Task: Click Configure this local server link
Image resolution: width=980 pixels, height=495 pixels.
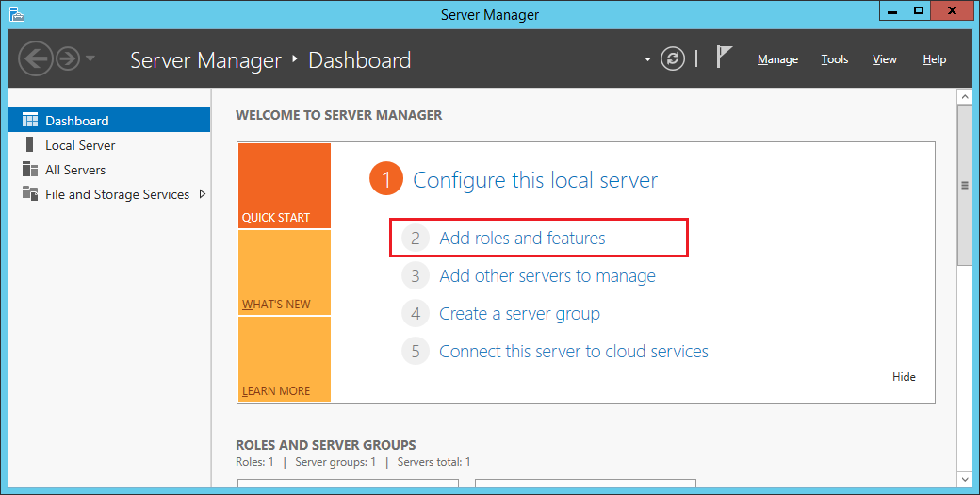Action: [535, 180]
